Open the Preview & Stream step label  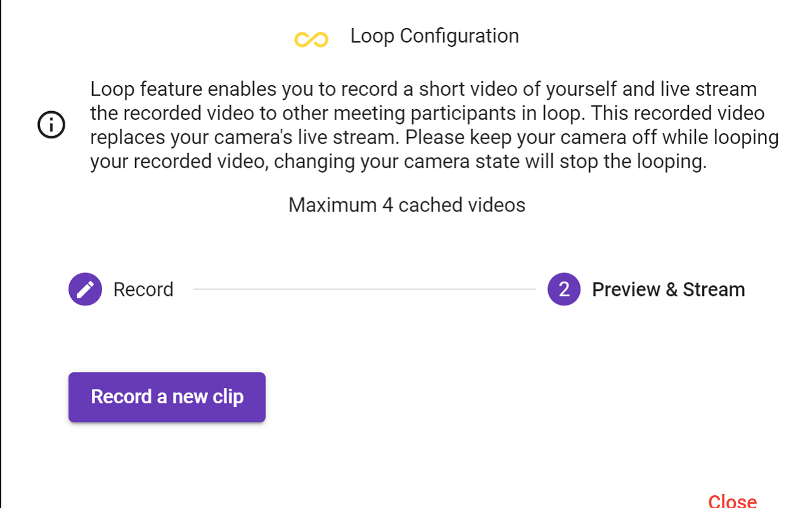click(669, 290)
